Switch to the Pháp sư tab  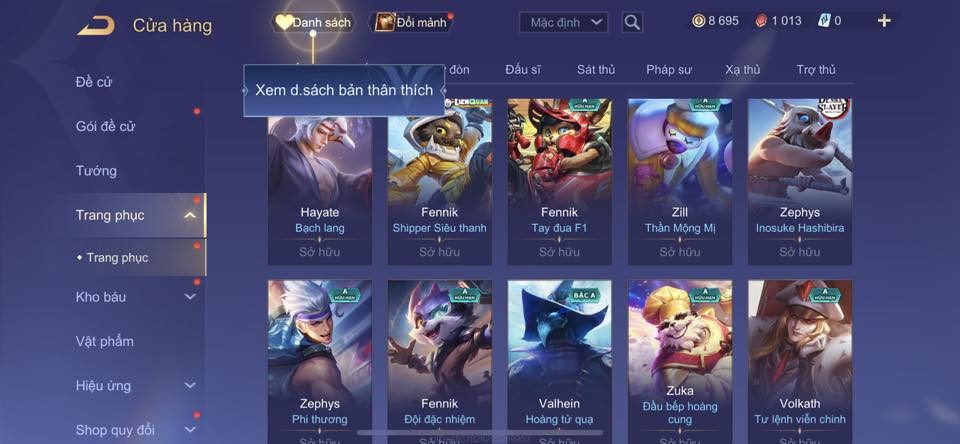click(x=669, y=70)
